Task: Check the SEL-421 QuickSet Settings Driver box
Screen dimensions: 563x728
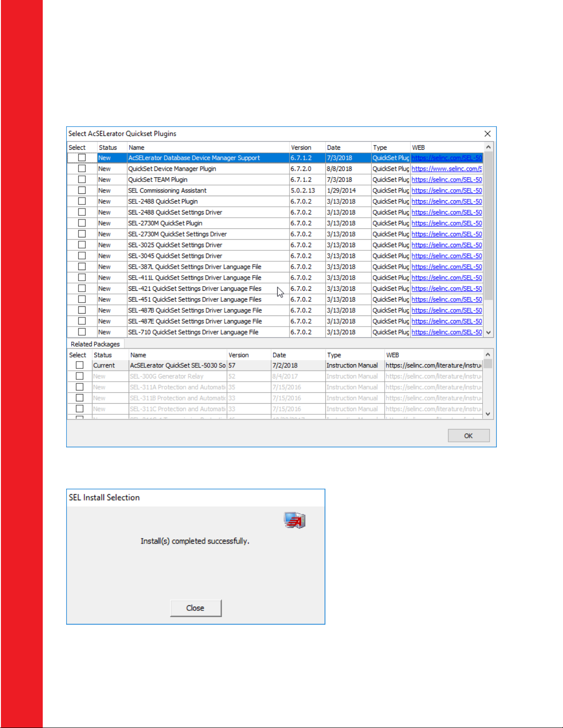Action: point(82,288)
